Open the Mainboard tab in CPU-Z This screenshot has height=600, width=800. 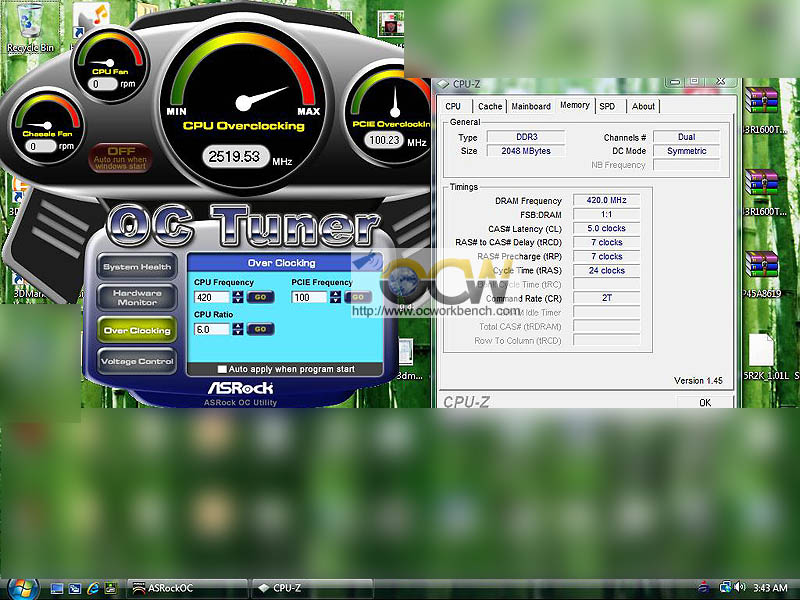click(x=531, y=106)
